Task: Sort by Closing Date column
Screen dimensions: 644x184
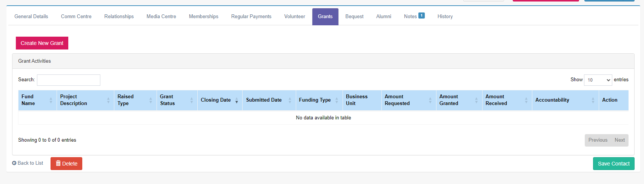Action: 220,100
